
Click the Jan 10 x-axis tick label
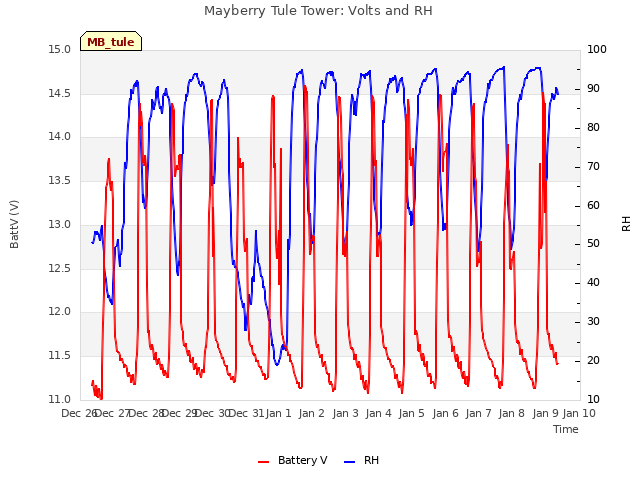tap(579, 413)
